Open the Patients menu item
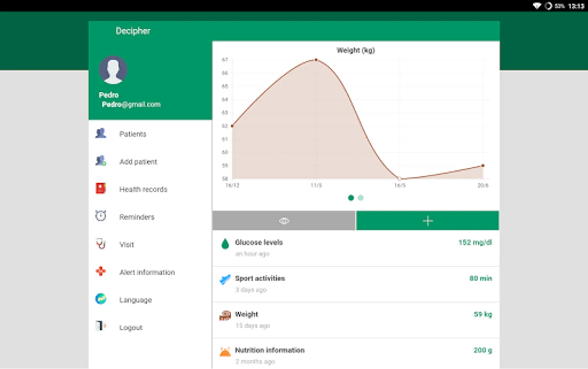This screenshot has width=588, height=369. pyautogui.click(x=150, y=134)
